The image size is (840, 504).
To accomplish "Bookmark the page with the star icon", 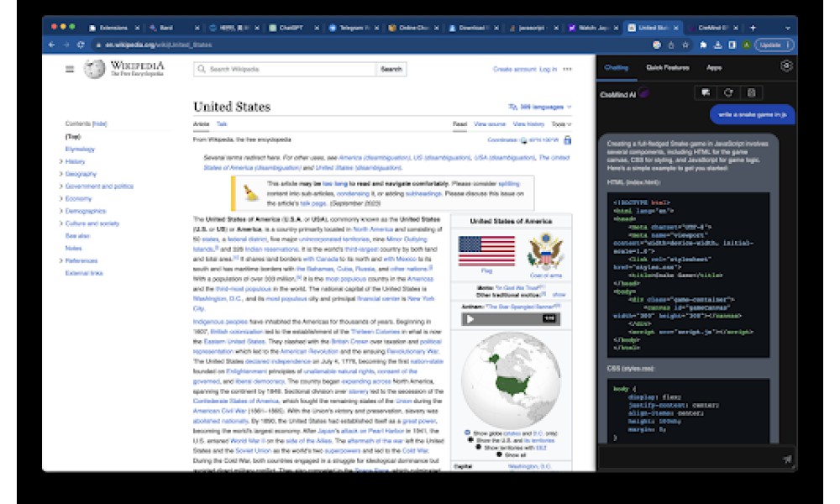I will click(x=685, y=45).
